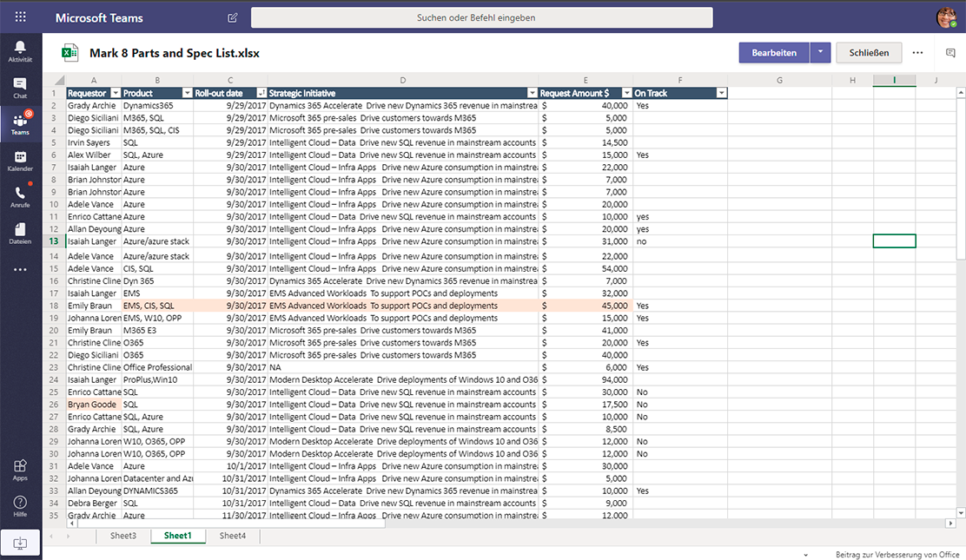
Task: Click amount 94,000 cell
Action: coord(586,379)
